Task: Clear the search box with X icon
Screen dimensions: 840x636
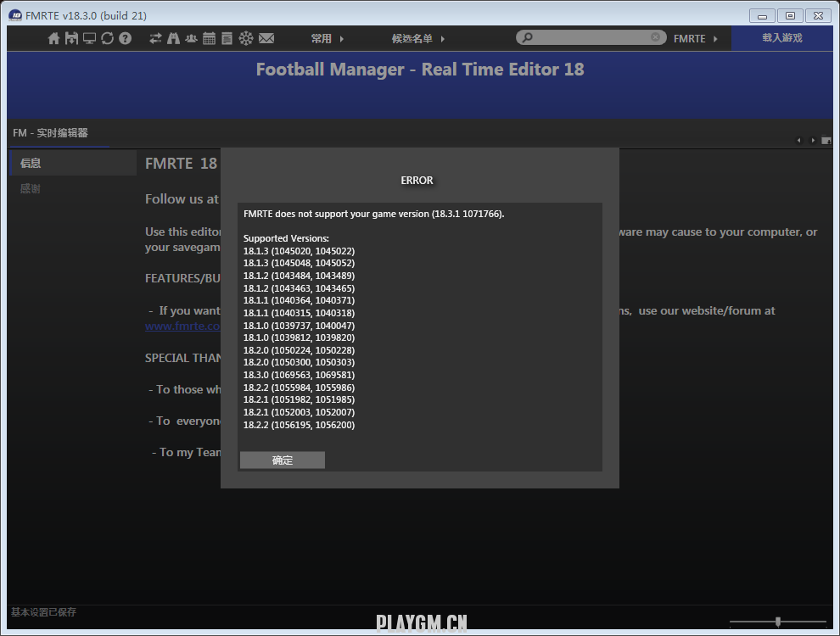Action: [x=655, y=37]
